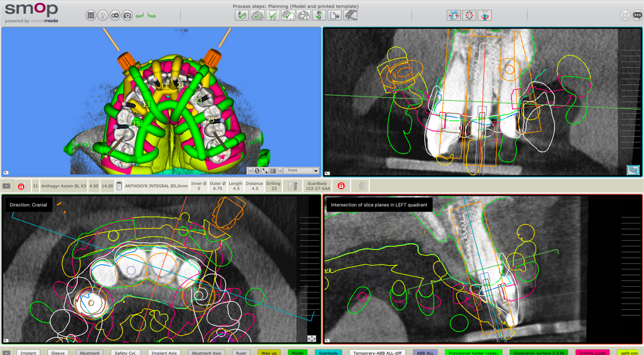The height and width of the screenshot is (355, 644).
Task: Select Provisional holder (cage) layer
Action: 473,352
